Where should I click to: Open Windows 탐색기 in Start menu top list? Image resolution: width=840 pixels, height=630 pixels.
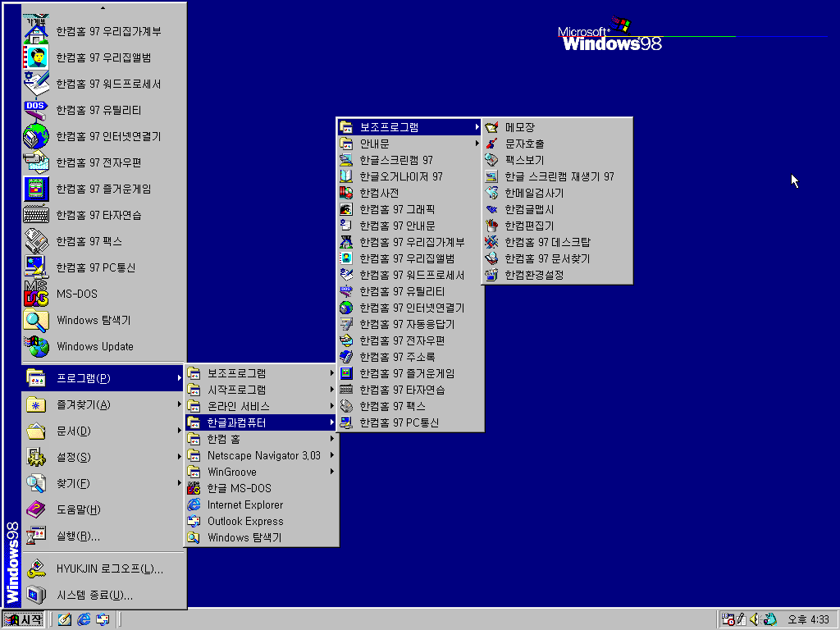tap(104, 320)
